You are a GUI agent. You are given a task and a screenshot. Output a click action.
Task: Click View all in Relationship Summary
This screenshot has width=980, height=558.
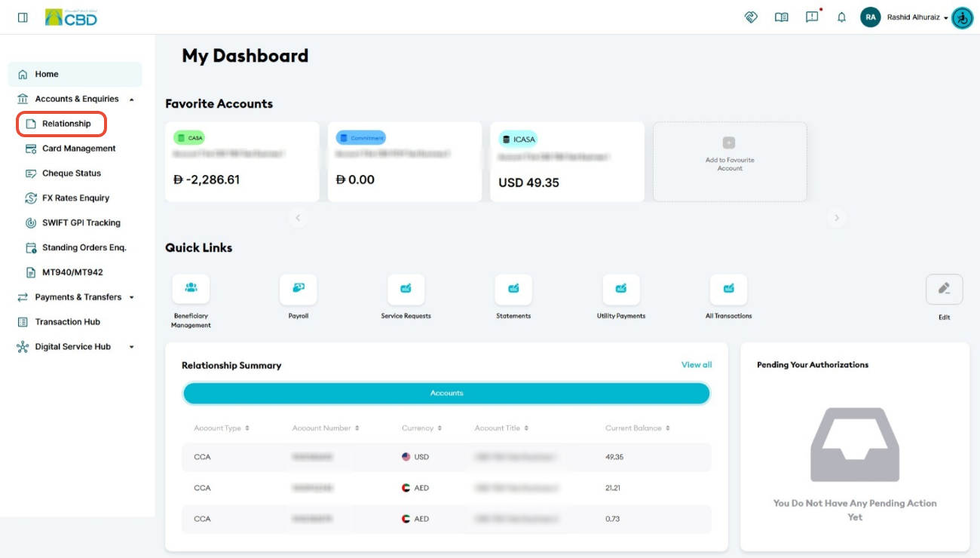tap(697, 365)
